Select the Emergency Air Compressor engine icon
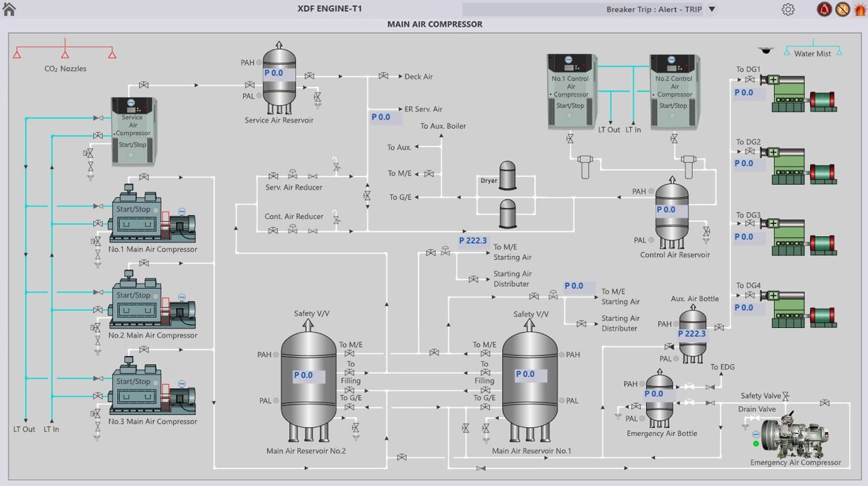Viewport: 868px width, 486px height. (795, 436)
